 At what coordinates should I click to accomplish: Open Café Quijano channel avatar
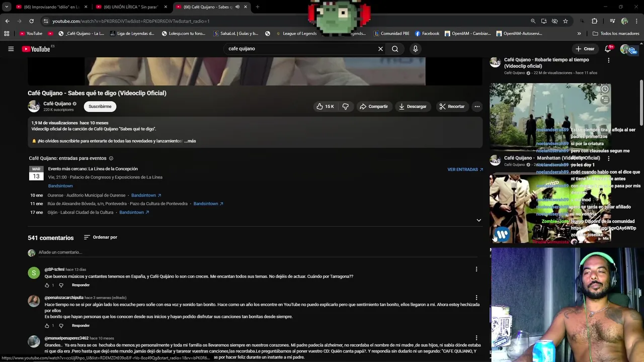34,106
